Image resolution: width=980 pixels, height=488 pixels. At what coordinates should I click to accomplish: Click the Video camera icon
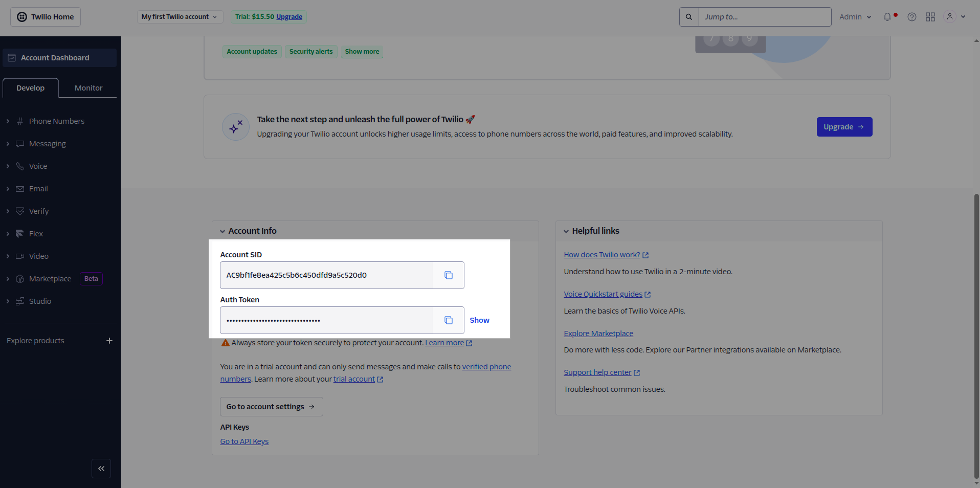coord(20,256)
